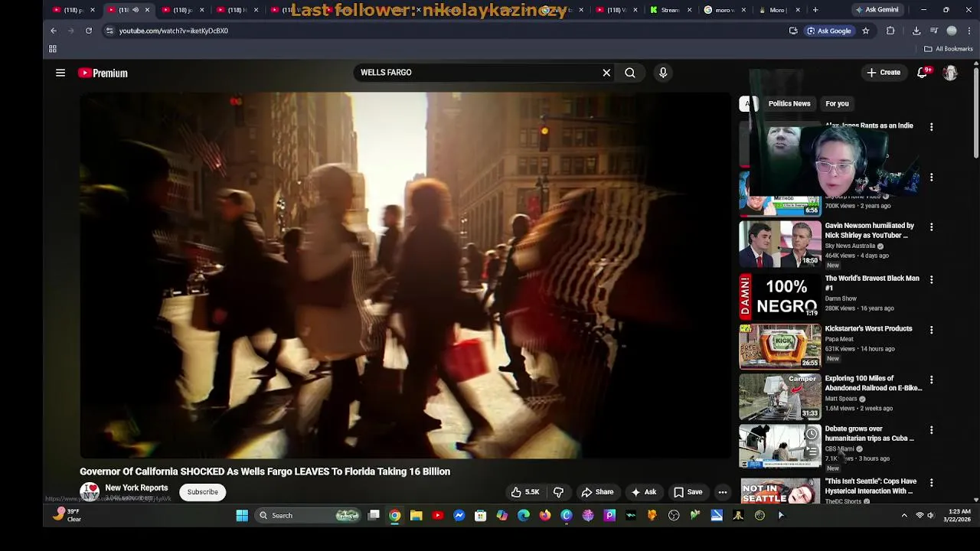Open YouTube notifications bell
This screenshot has height=551, width=980.
[x=923, y=73]
